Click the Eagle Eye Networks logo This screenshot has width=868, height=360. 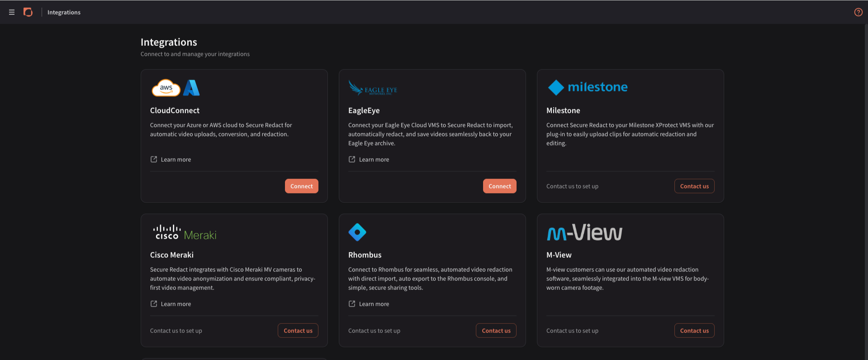[373, 88]
